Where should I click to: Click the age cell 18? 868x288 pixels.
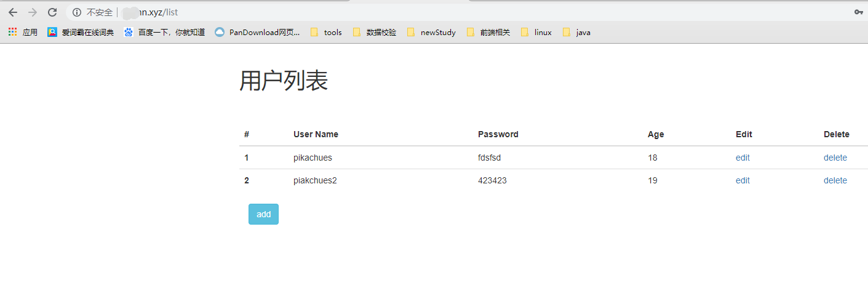coord(653,158)
